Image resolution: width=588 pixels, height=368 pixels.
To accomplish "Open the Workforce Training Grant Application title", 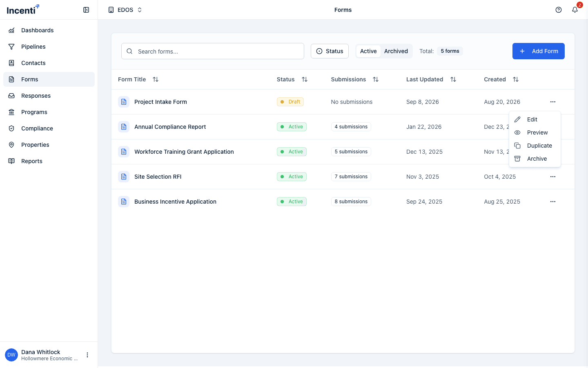I will [184, 152].
